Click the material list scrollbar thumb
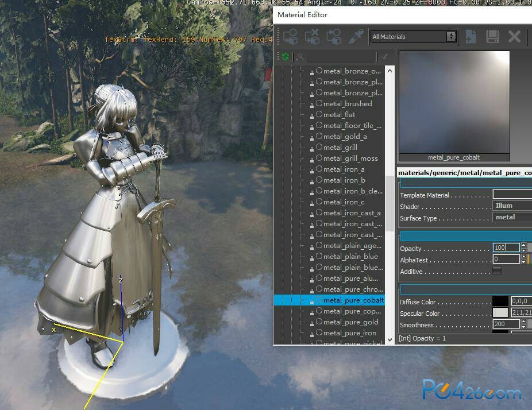Screen dimensions: 532x410 pos(390,204)
